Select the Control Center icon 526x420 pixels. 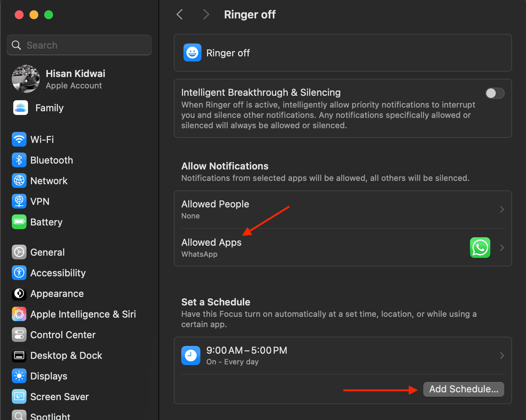(x=19, y=335)
